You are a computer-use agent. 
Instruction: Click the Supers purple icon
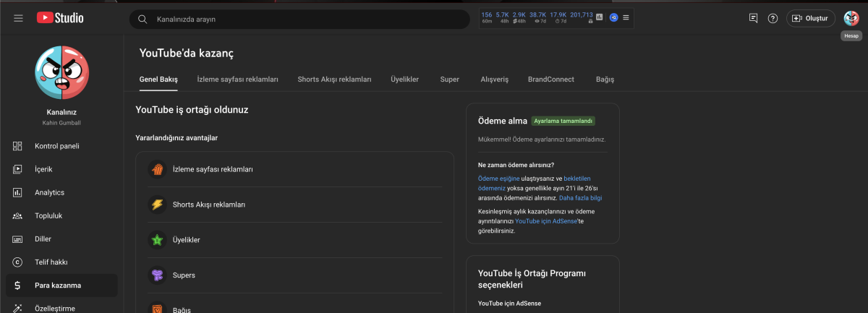[157, 275]
